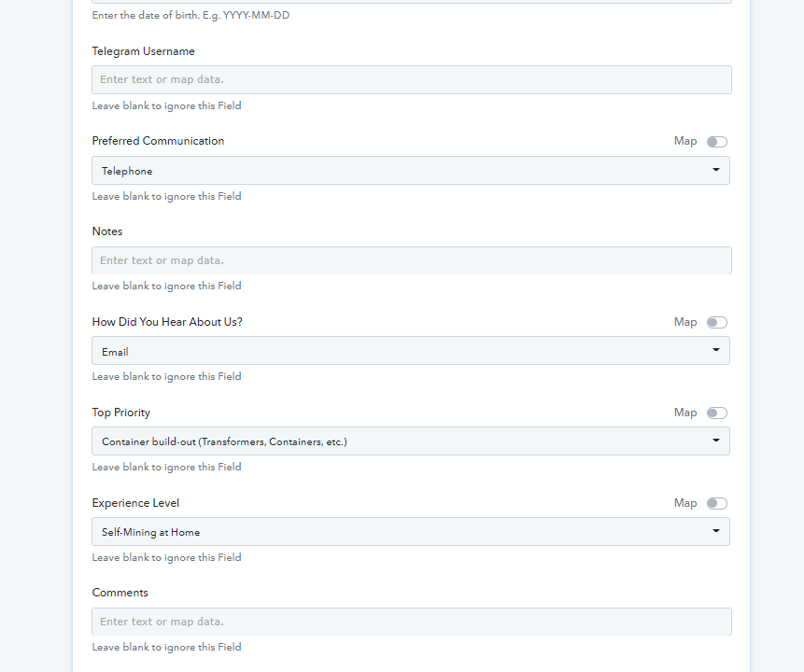Switch on Map for Experience Level
The image size is (804, 672).
point(717,503)
